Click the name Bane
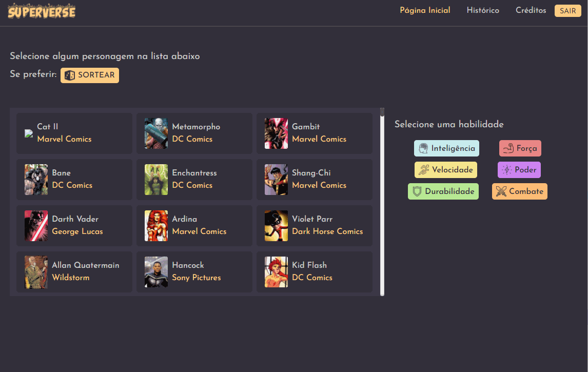 click(x=62, y=173)
